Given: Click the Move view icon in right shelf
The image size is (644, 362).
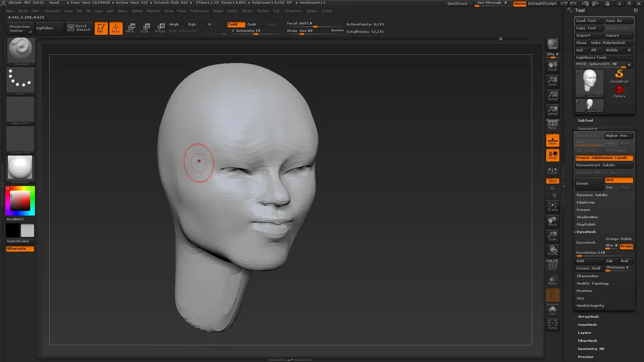Looking at the screenshot, I should tap(552, 221).
